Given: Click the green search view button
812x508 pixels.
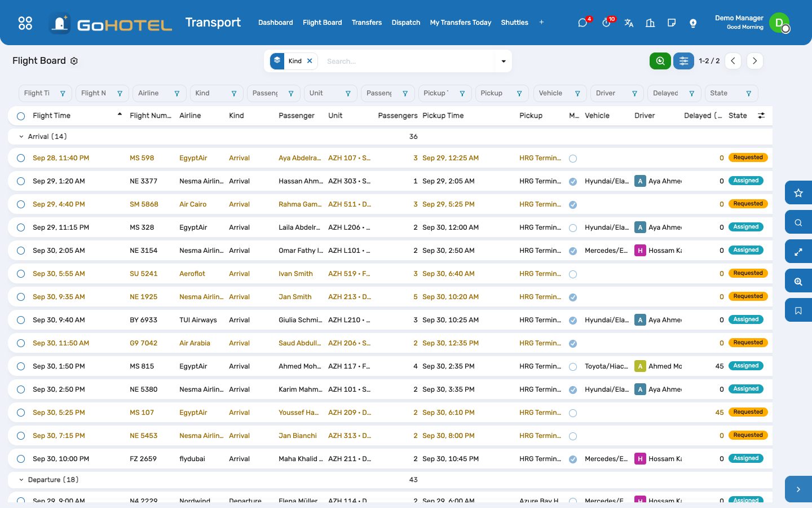Looking at the screenshot, I should tap(660, 61).
